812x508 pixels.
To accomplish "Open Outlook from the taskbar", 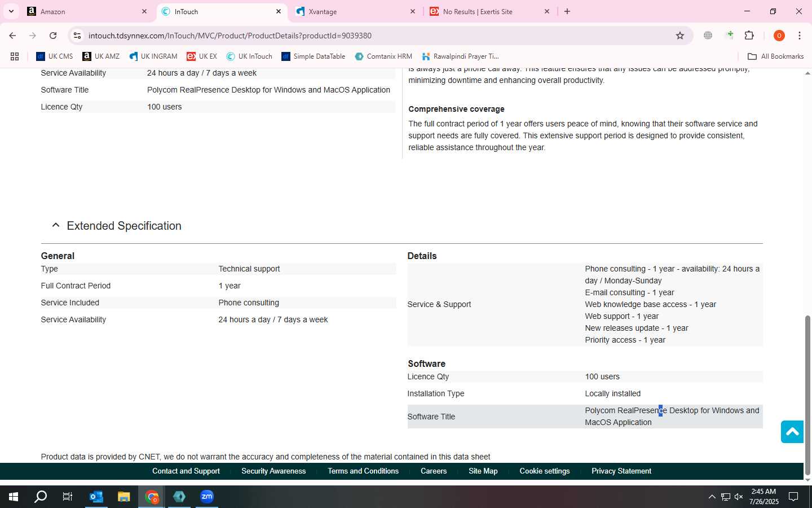I will [x=96, y=497].
